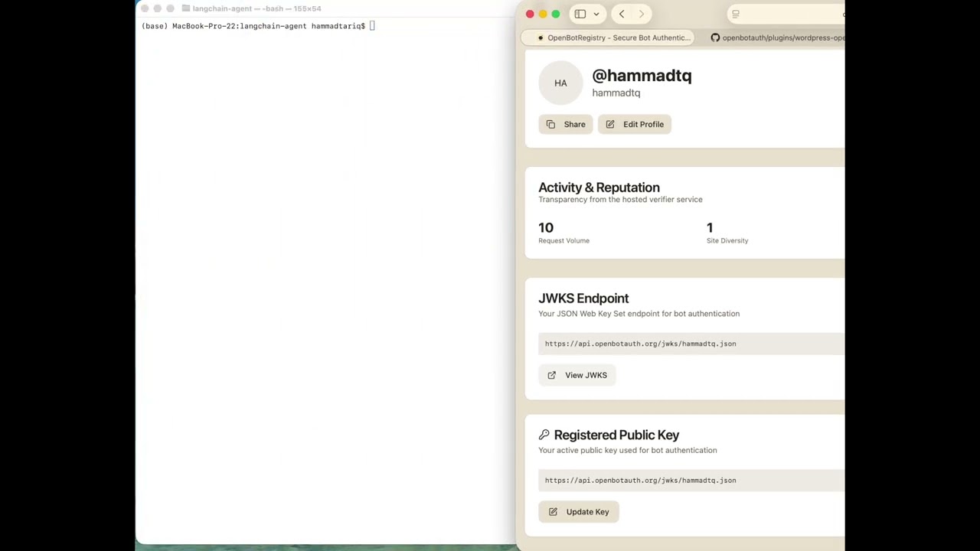The image size is (980, 551).
Task: Click the Update Key button
Action: pyautogui.click(x=579, y=512)
